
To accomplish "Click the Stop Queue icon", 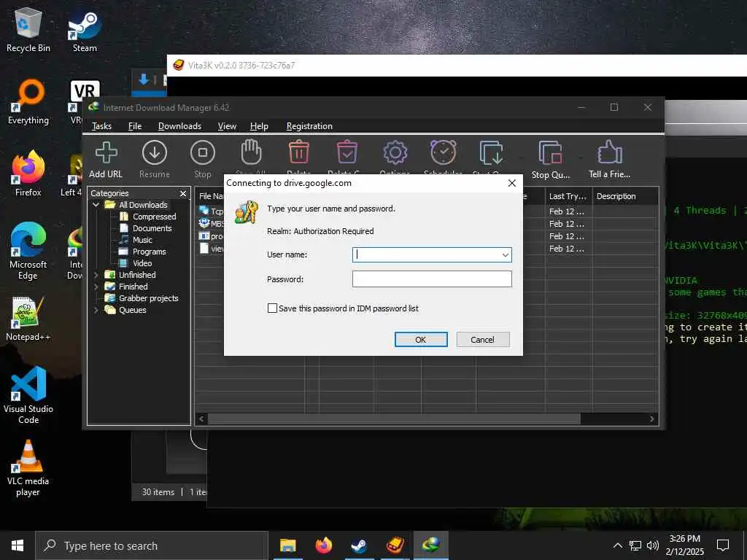I will pos(551,153).
